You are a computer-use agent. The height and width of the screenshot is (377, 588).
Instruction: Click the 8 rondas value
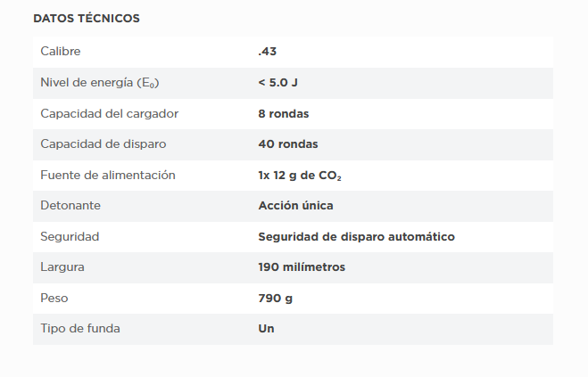(x=284, y=113)
